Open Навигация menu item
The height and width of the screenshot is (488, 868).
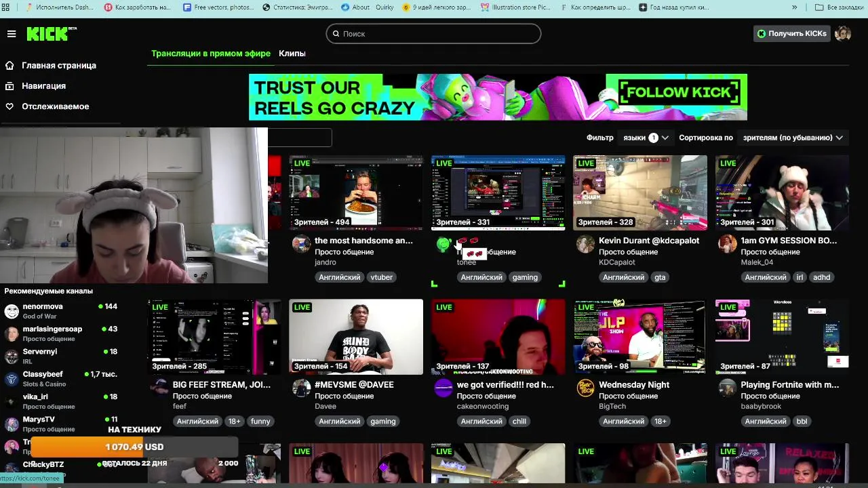pos(43,86)
